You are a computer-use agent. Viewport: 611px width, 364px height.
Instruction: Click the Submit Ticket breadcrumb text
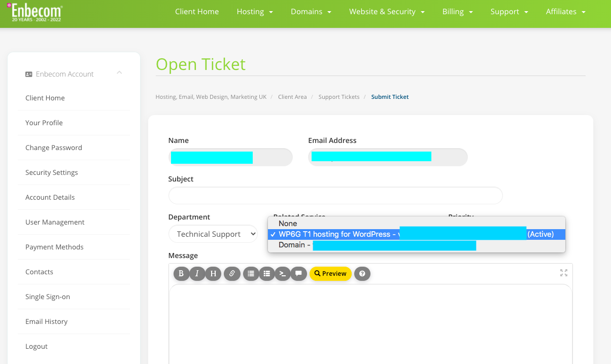click(390, 97)
